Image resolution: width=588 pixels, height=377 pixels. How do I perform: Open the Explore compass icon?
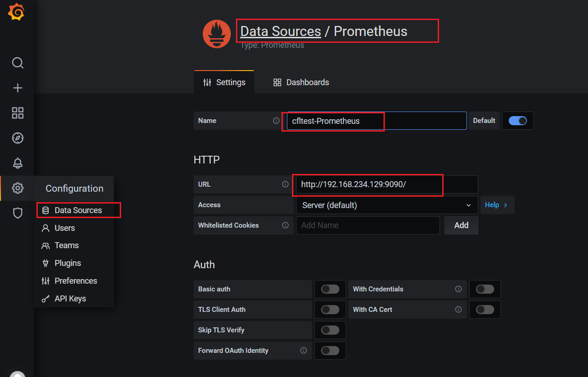17,138
